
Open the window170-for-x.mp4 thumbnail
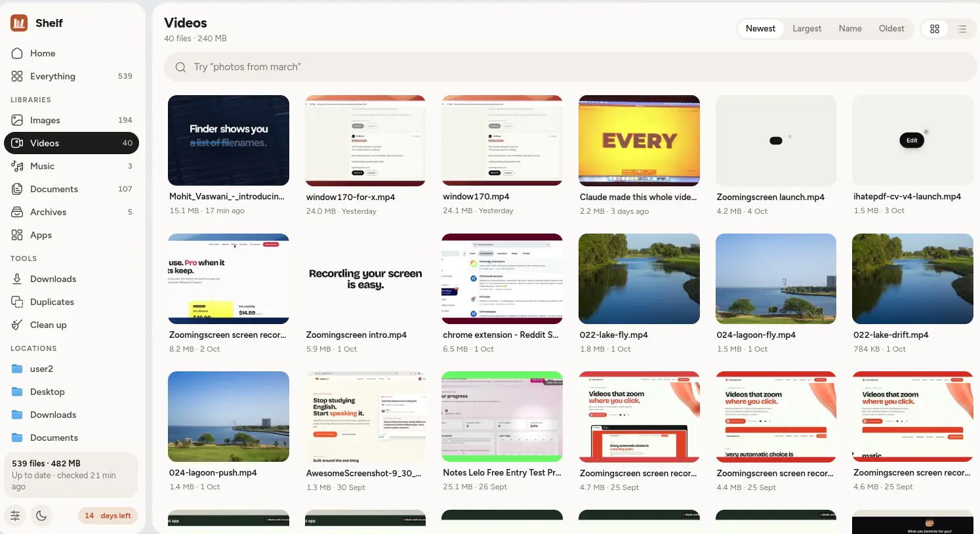tap(365, 140)
